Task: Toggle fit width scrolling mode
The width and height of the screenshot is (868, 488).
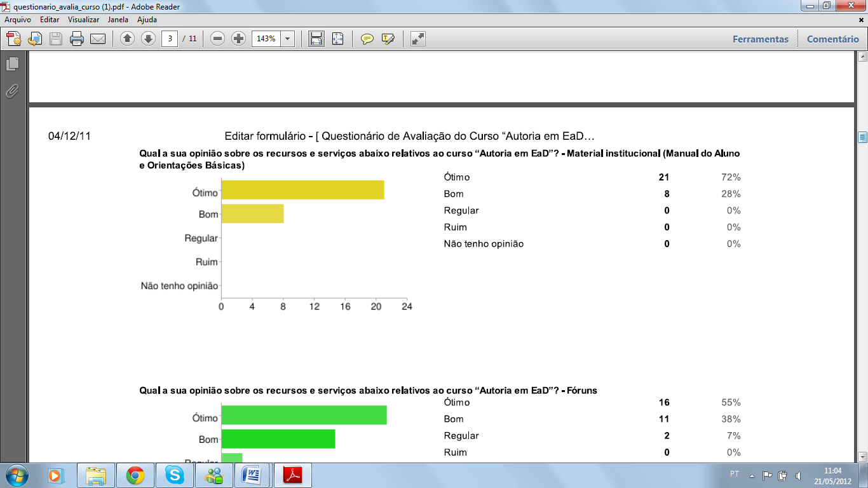Action: [316, 39]
